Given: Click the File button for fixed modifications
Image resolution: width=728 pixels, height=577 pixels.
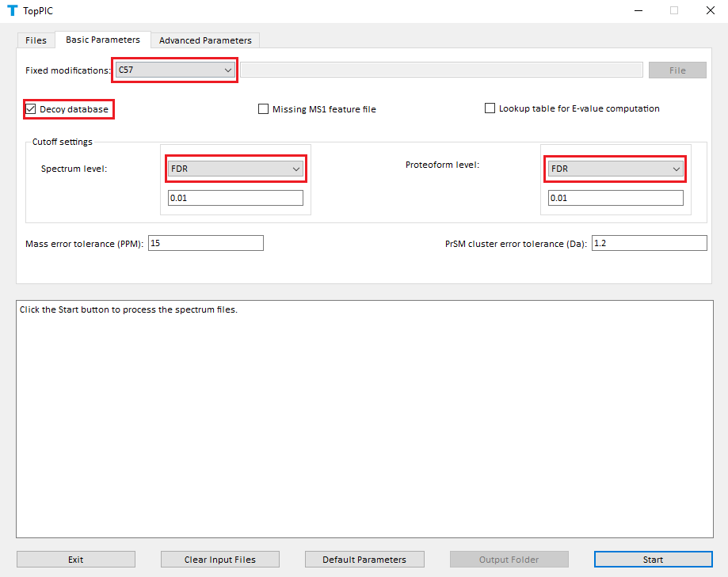Looking at the screenshot, I should coord(677,70).
